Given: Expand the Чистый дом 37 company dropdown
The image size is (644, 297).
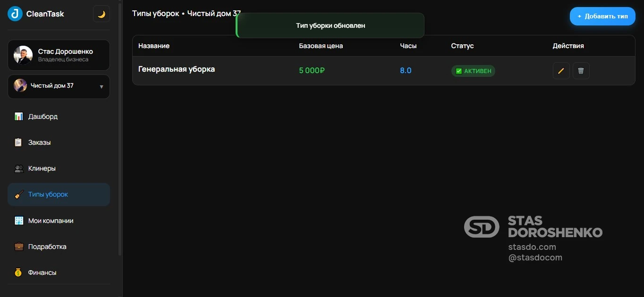Looking at the screenshot, I should 59,87.
